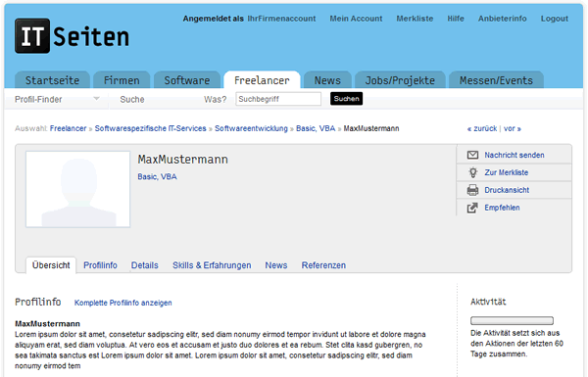
Task: Open Mein Account in the top menu
Action: pos(356,19)
